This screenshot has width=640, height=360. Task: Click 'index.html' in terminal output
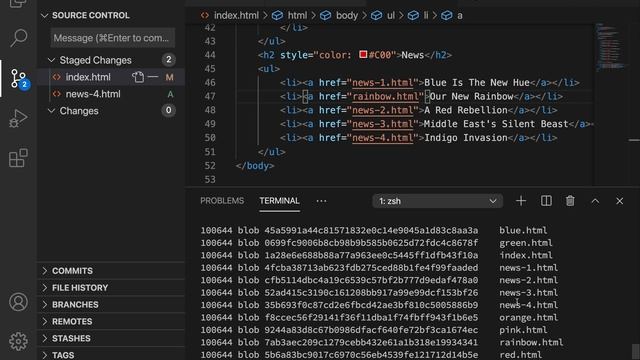pos(526,255)
